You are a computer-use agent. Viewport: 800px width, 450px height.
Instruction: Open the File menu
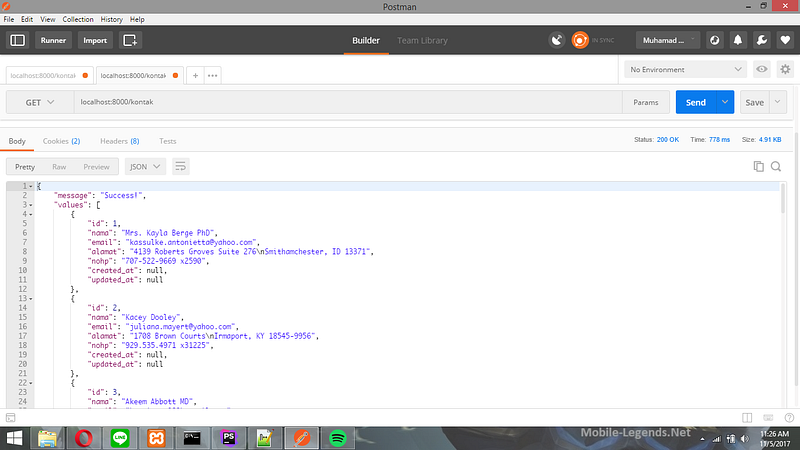click(9, 19)
